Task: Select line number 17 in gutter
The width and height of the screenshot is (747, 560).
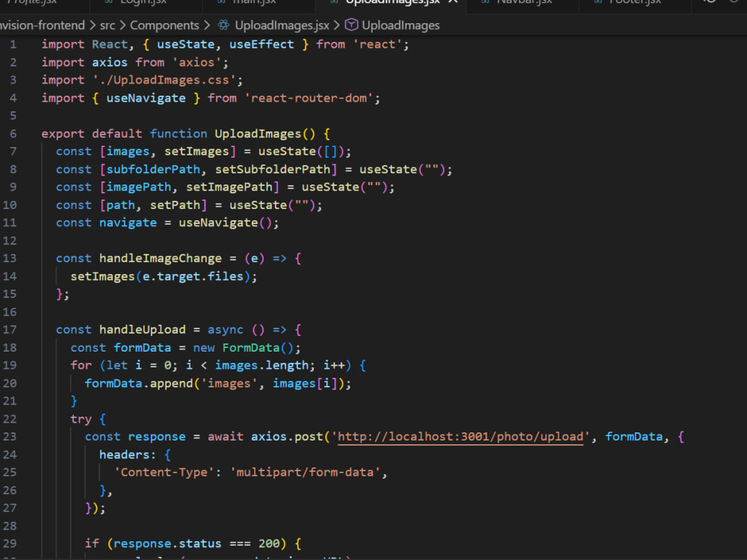Action: click(x=10, y=330)
